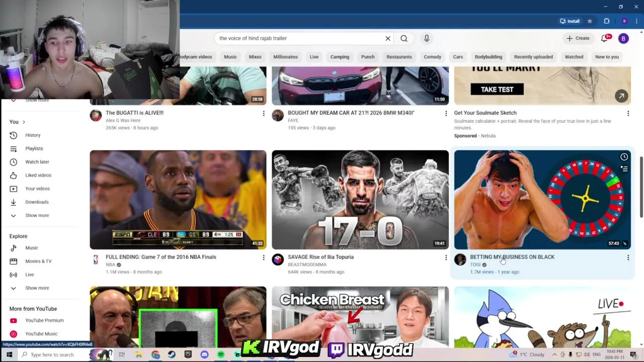
Task: Select the Restaurants filter chip
Action: pyautogui.click(x=399, y=57)
